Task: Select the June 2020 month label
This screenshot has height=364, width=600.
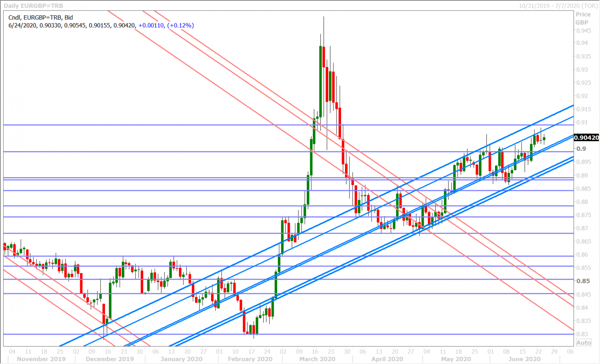Action: coord(524,359)
